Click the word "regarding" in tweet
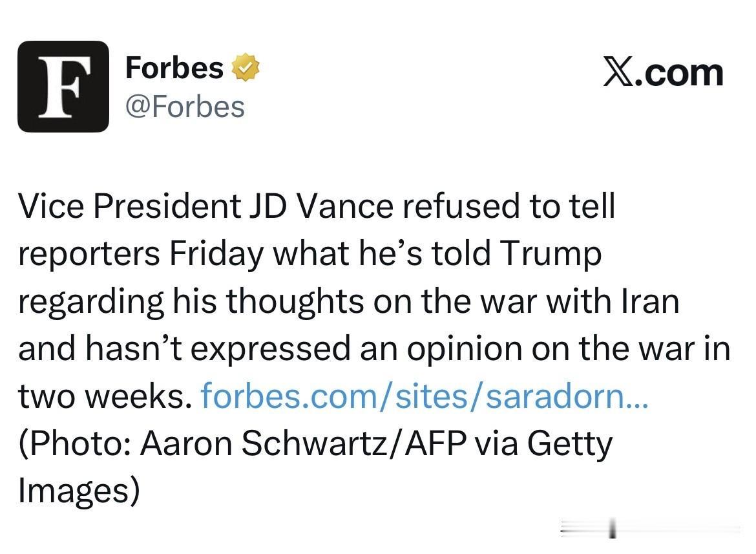Screen dimensions: 756x554 point(91,302)
